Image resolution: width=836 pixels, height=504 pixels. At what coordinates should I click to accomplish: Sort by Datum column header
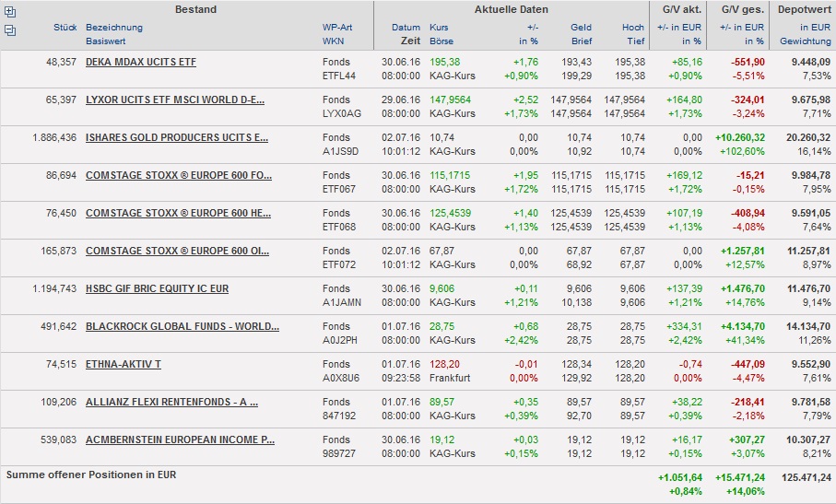pos(406,28)
